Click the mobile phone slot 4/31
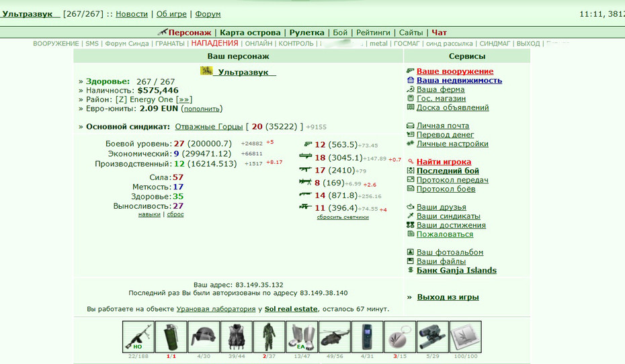 [367, 337]
